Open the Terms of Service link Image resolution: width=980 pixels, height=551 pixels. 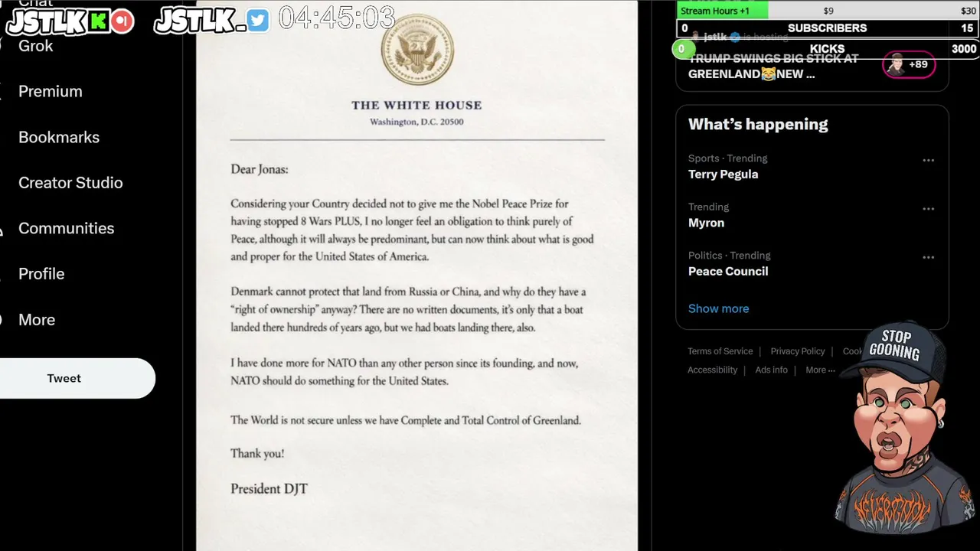[x=720, y=351]
